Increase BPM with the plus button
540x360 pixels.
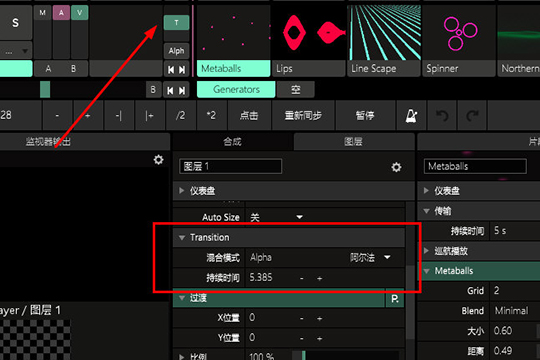click(x=88, y=116)
